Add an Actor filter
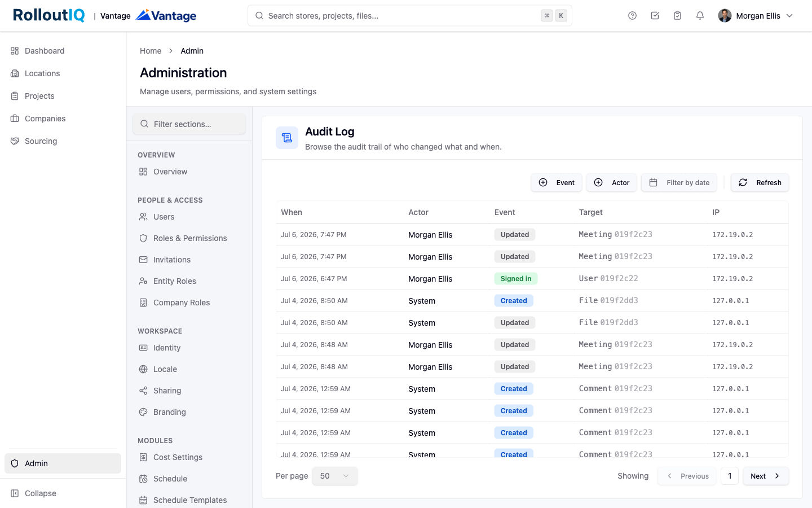The height and width of the screenshot is (508, 812). tap(612, 182)
